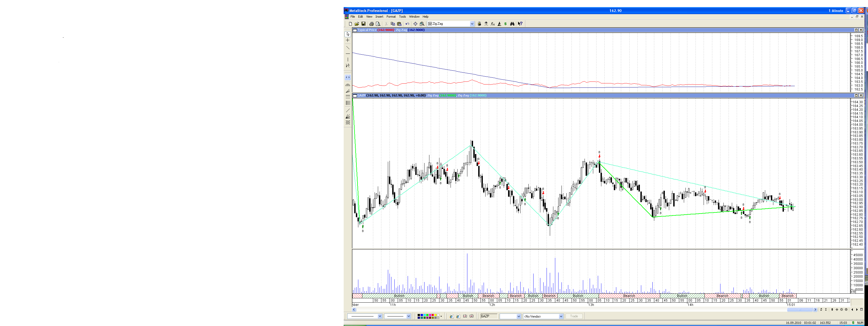
Task: Open the Indicator Builder f(x) icon
Action: click(x=493, y=24)
